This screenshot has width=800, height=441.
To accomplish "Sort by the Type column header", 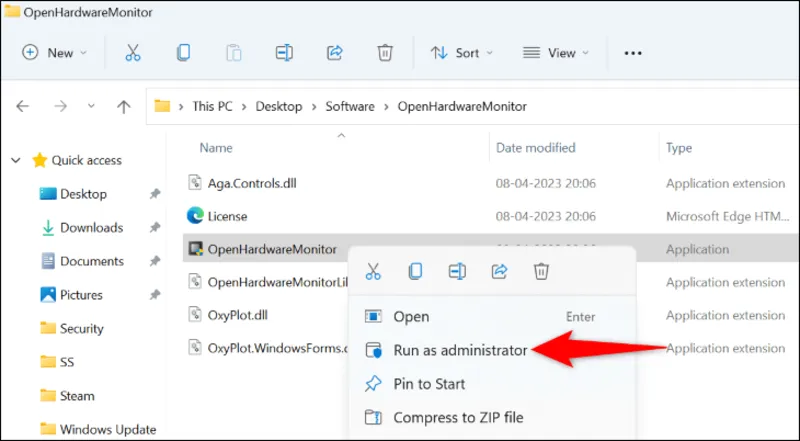I will [679, 148].
